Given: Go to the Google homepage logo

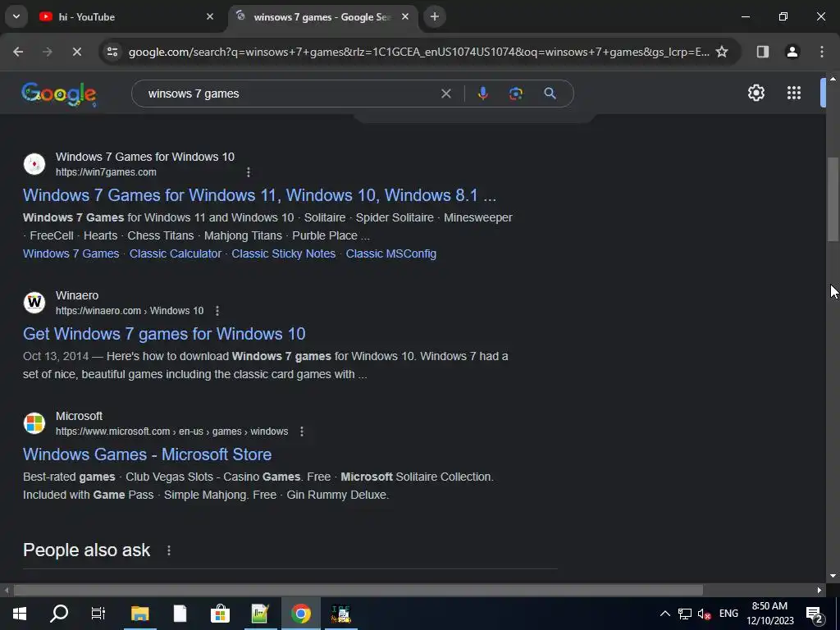Looking at the screenshot, I should 59,94.
